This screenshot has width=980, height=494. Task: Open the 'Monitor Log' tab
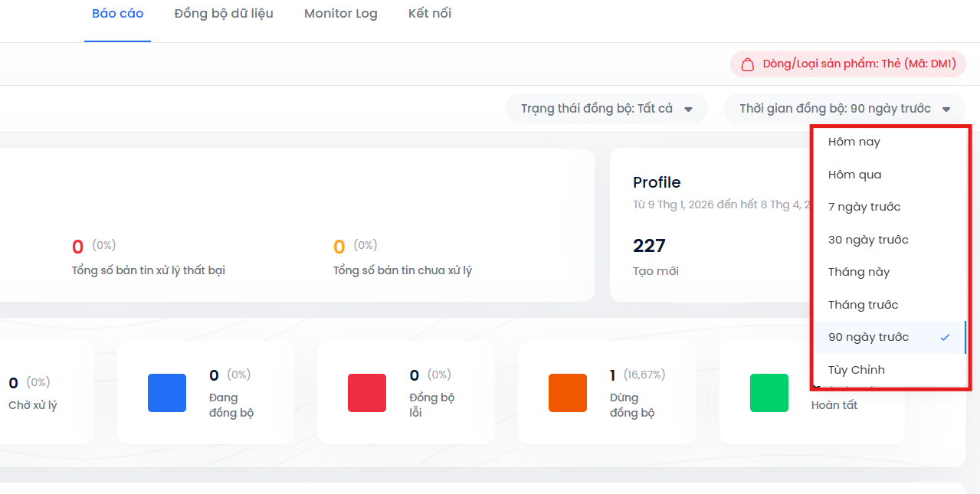341,14
